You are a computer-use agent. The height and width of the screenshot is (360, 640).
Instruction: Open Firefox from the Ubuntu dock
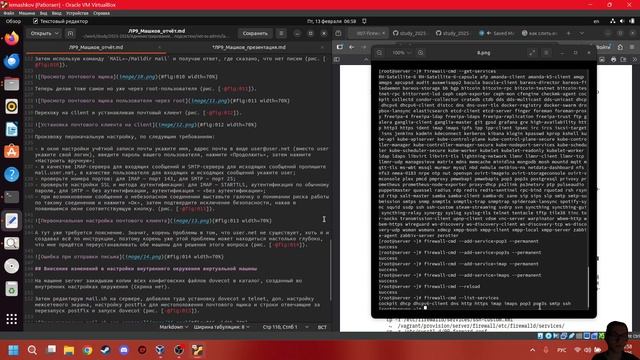[11, 39]
